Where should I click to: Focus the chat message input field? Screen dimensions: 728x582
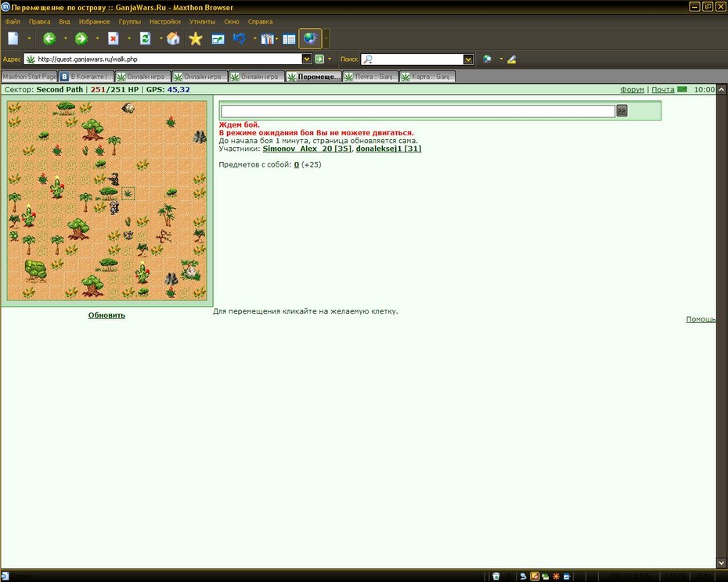point(418,111)
